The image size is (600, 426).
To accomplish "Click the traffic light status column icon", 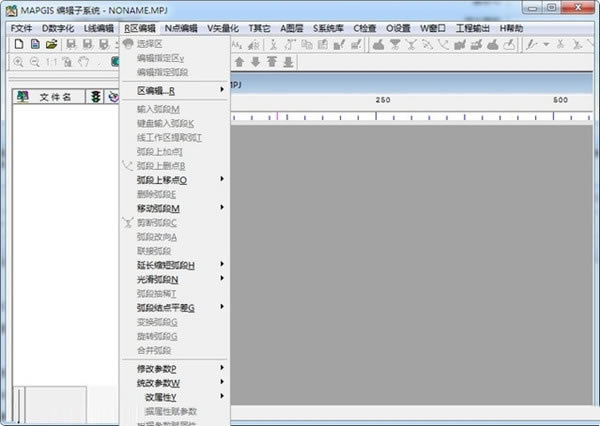I will (96, 97).
